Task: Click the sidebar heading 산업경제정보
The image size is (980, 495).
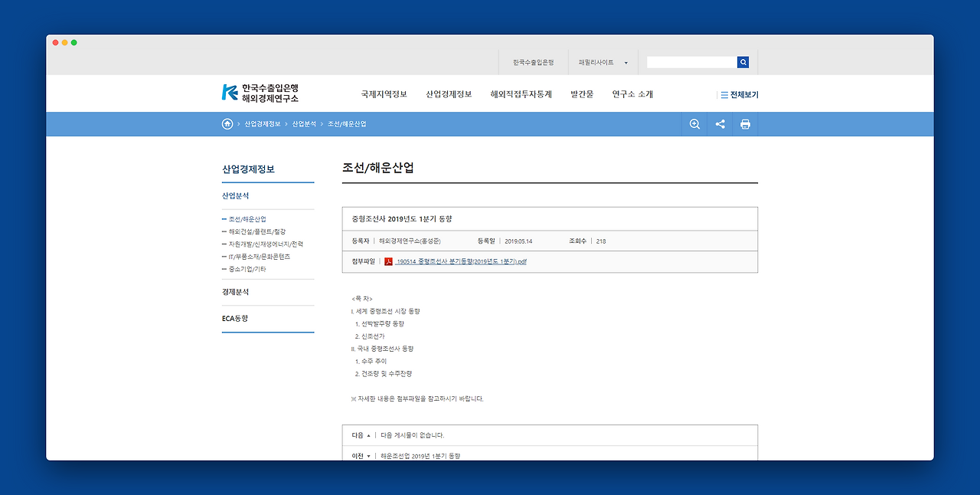Action: 248,169
